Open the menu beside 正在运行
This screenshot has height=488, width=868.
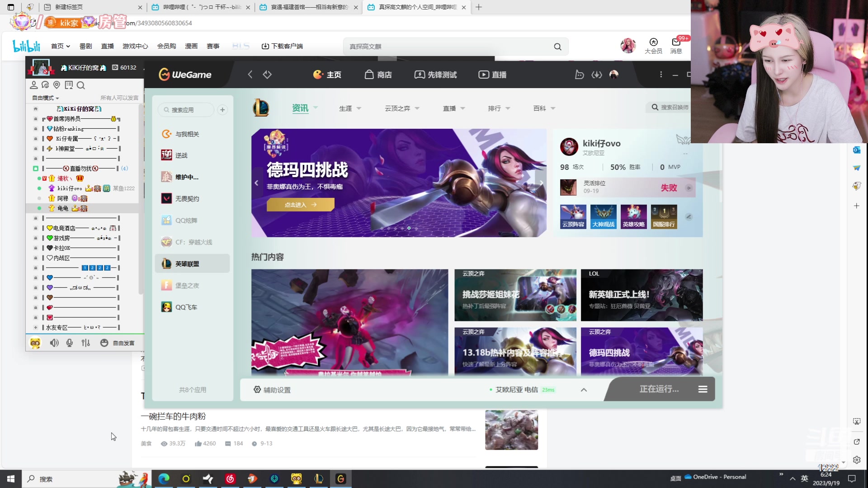pyautogui.click(x=703, y=389)
